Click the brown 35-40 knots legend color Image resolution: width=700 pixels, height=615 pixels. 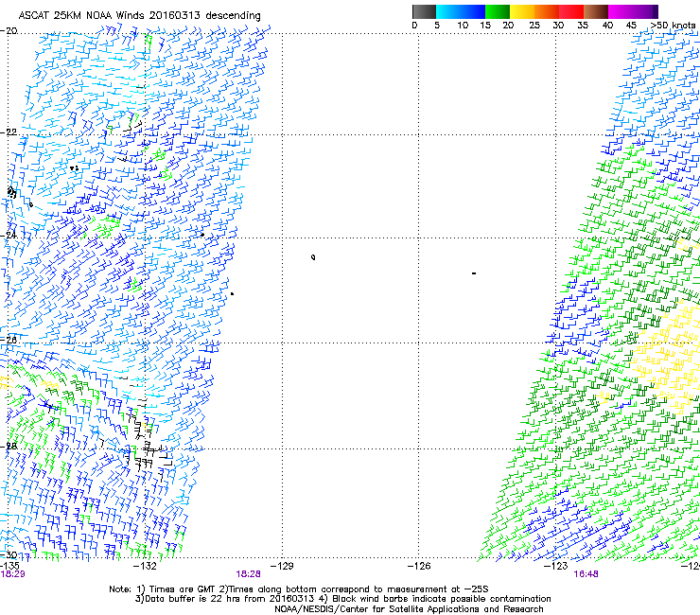point(596,11)
